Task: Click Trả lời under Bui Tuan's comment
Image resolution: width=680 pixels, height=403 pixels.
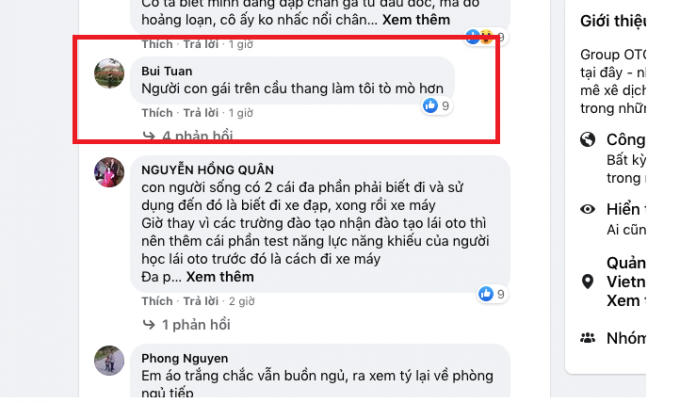Action: tap(201, 113)
